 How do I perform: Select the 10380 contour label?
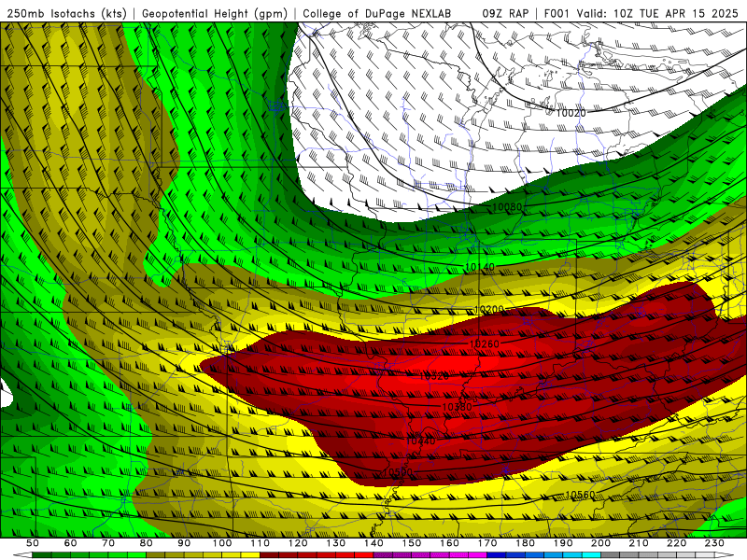457,407
